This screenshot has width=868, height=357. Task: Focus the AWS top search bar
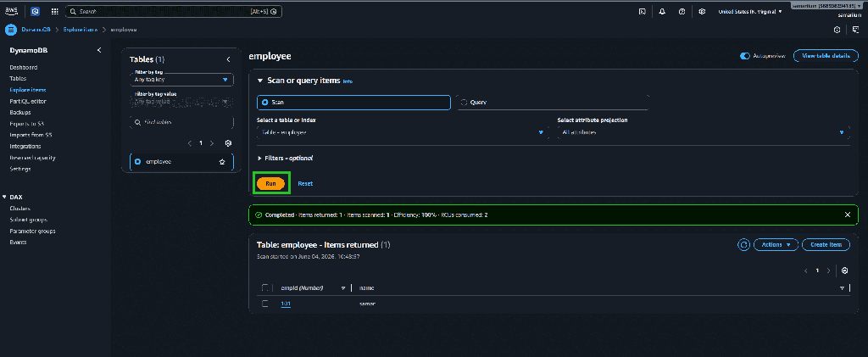click(173, 11)
